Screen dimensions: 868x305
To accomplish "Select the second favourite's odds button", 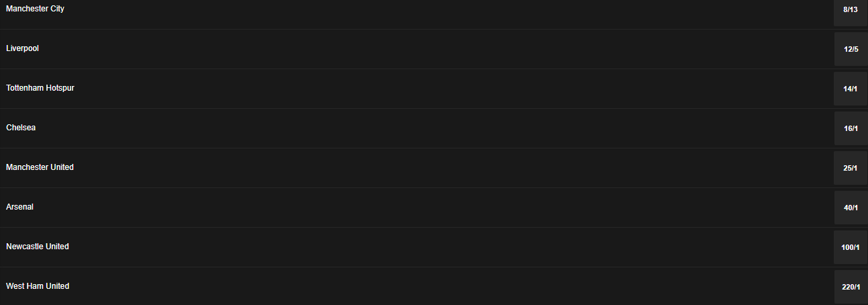I will [851, 49].
